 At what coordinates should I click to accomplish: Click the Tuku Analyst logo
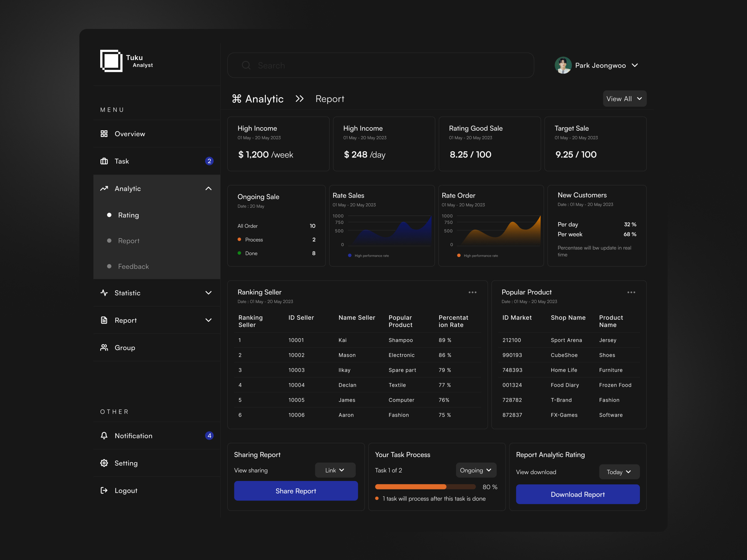tap(111, 61)
